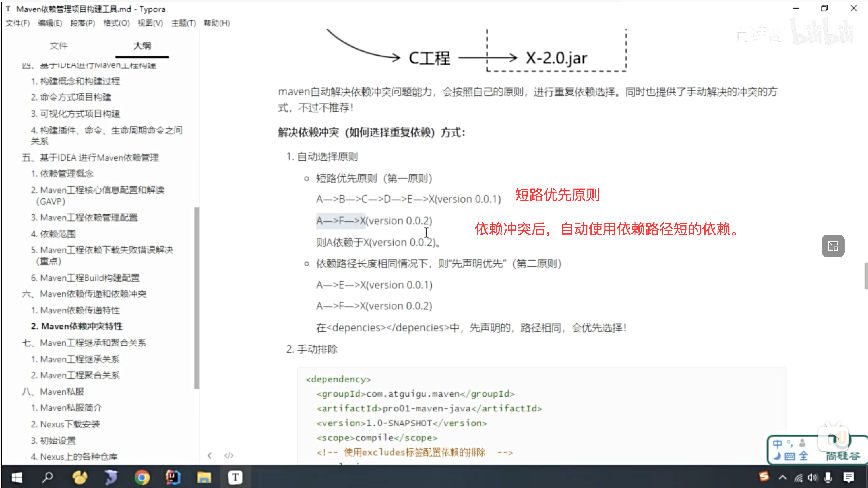Open 2. Nexus下载安装 outline entry
Screen dimensions: 868x488
[65, 424]
